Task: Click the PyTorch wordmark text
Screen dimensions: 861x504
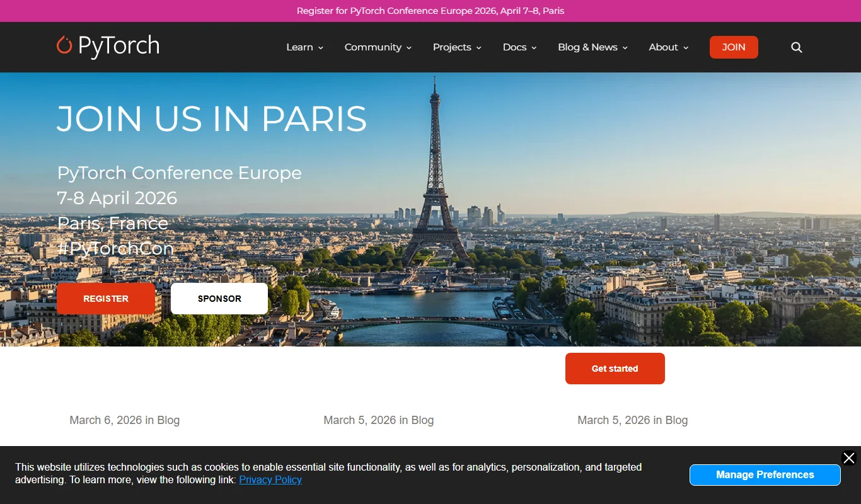Action: 118,46
